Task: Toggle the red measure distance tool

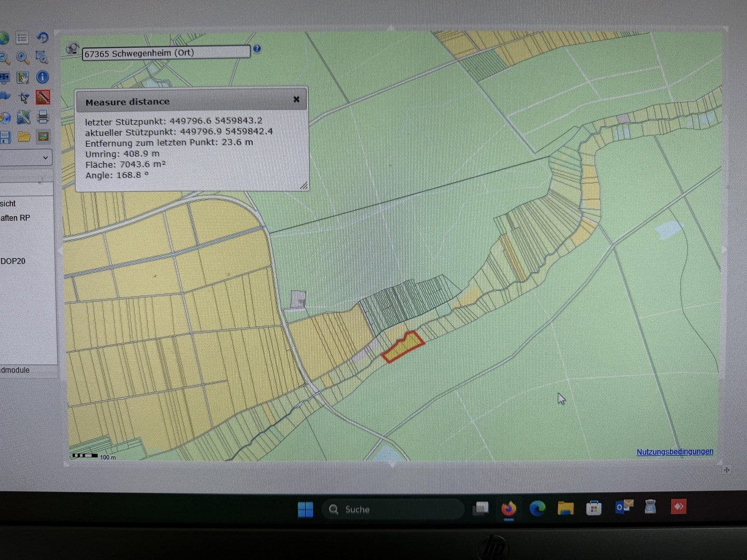Action: tap(43, 97)
